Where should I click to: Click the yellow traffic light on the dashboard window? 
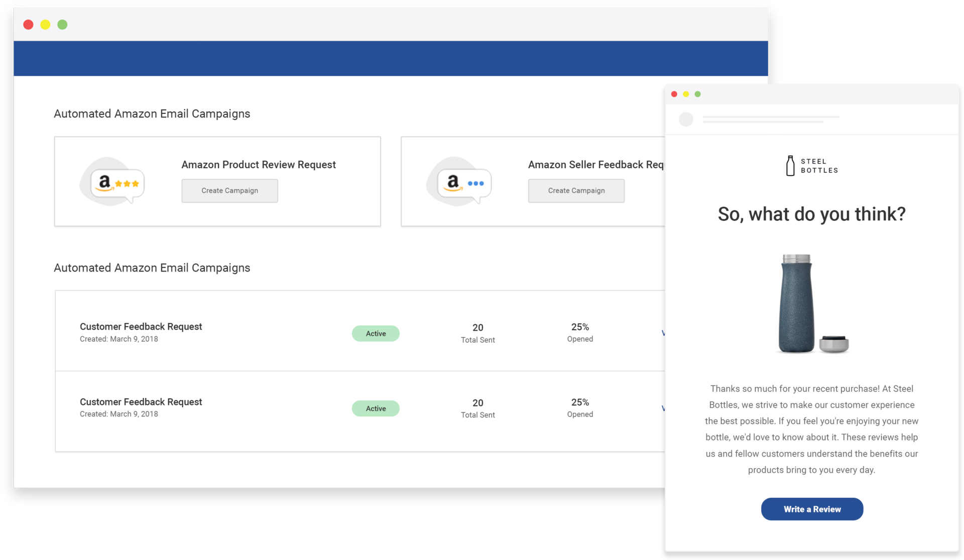tap(45, 24)
